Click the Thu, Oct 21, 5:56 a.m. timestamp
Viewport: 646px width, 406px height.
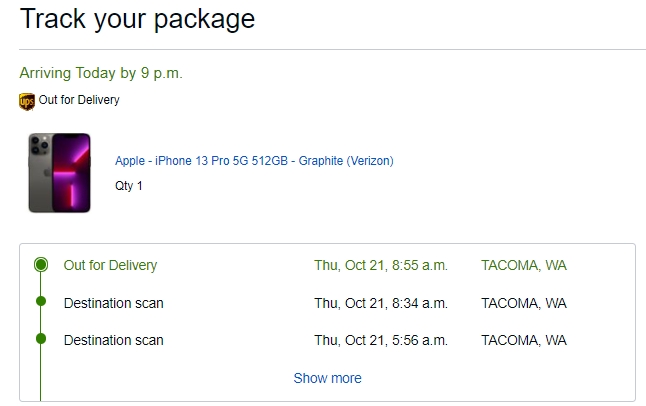381,340
